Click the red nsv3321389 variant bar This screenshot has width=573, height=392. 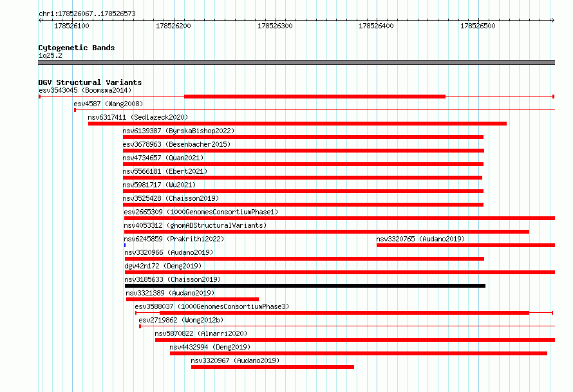(x=193, y=299)
